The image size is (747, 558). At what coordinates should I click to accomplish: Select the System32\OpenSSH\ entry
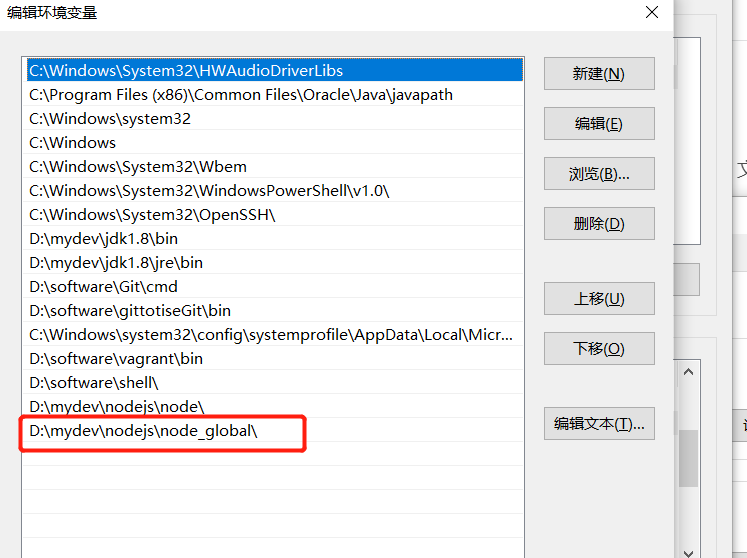pos(273,214)
